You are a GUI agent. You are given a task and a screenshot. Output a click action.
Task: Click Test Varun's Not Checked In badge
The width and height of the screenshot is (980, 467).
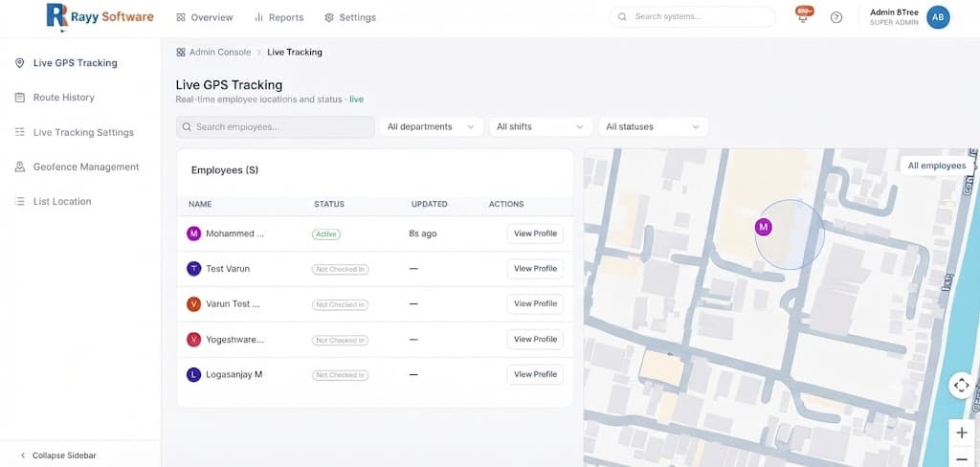340,270
